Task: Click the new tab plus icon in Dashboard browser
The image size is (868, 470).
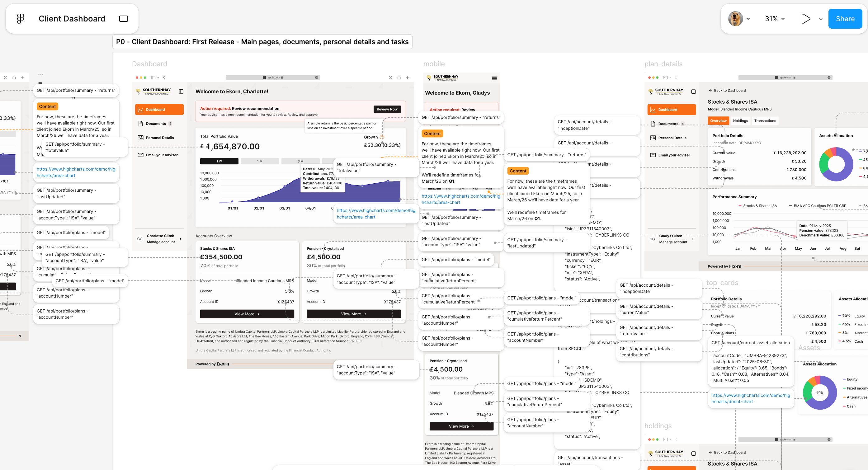Action: [407, 78]
